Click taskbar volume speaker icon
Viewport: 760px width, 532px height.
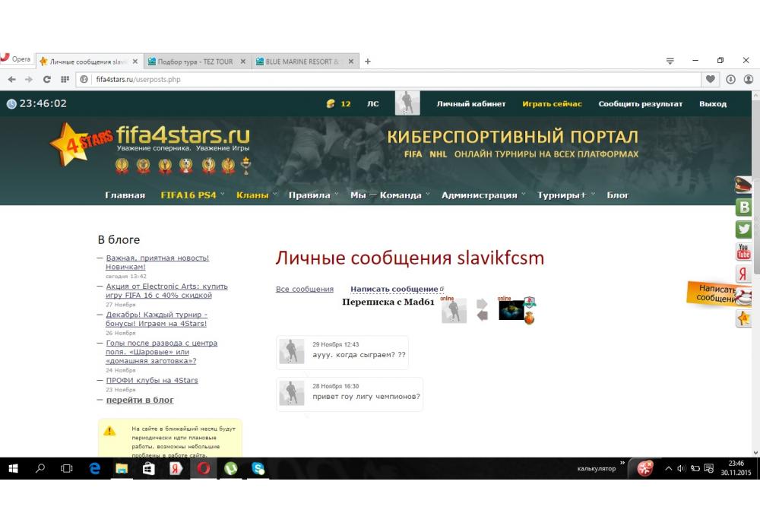click(x=681, y=468)
